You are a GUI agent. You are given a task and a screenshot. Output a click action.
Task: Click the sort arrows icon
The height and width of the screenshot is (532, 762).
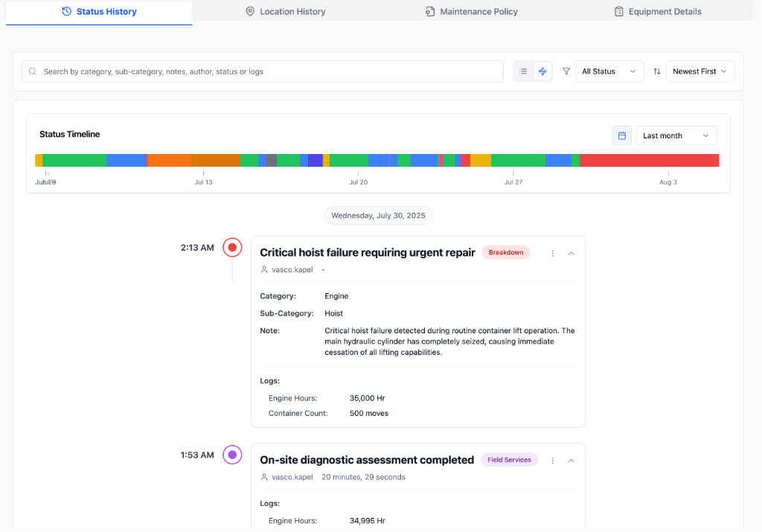pos(657,71)
